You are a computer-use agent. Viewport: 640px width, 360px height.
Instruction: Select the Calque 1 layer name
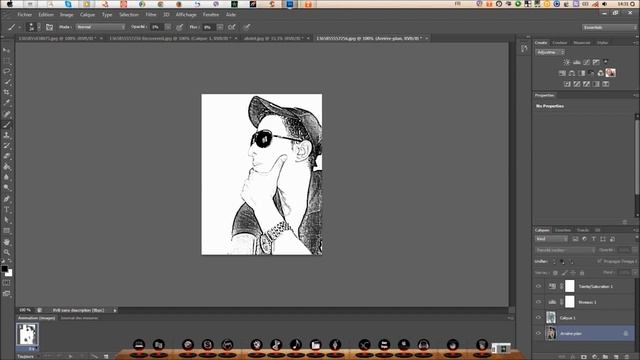coord(567,318)
